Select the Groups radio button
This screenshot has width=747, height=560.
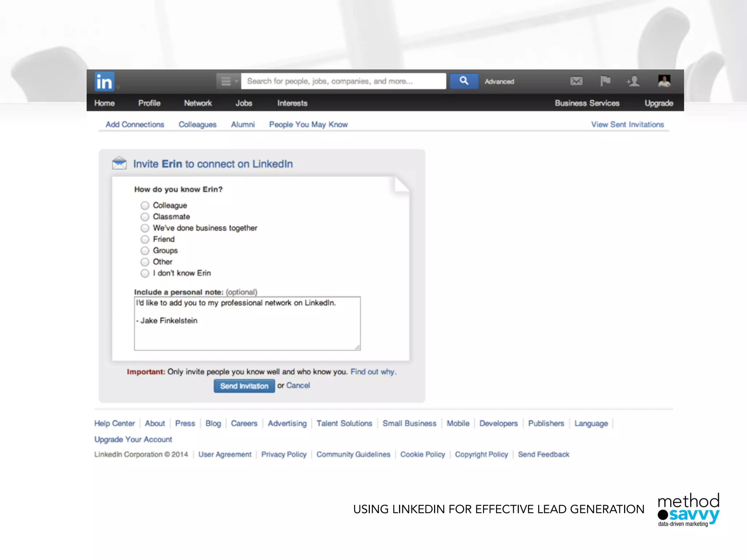145,251
